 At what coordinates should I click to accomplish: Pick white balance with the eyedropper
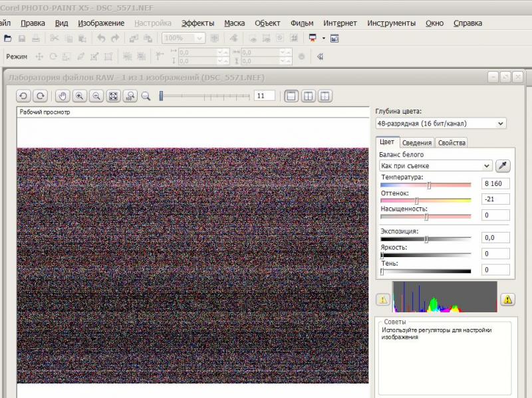tap(503, 165)
